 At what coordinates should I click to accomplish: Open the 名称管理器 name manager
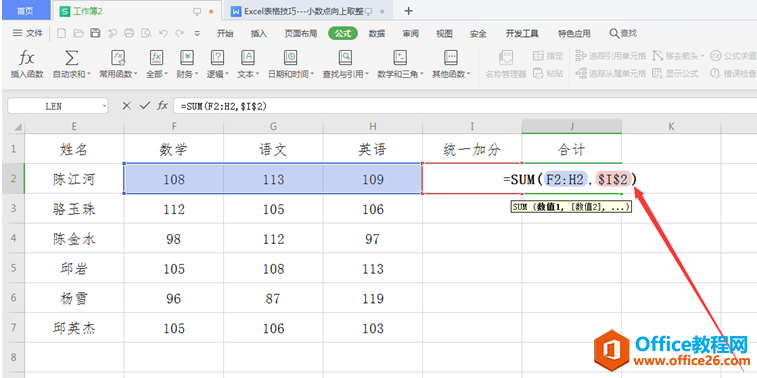[505, 64]
